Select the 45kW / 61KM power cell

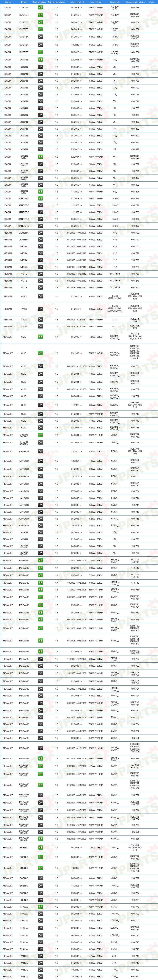tap(96, 525)
